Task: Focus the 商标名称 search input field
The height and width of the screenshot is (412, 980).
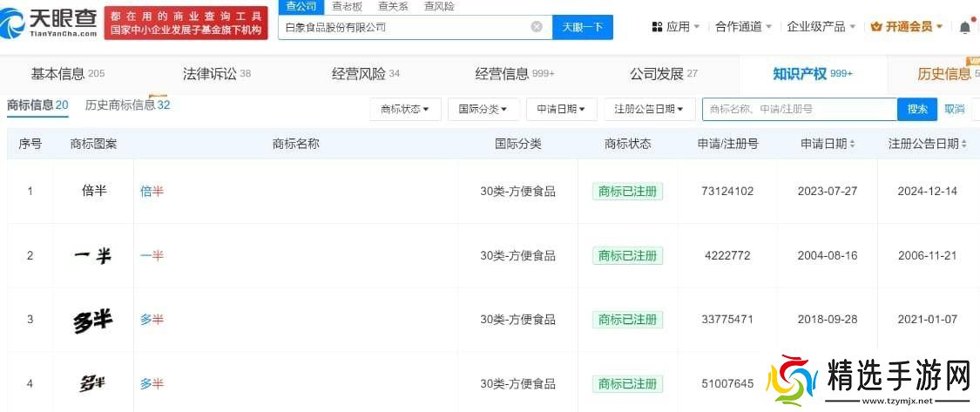Action: (799, 109)
